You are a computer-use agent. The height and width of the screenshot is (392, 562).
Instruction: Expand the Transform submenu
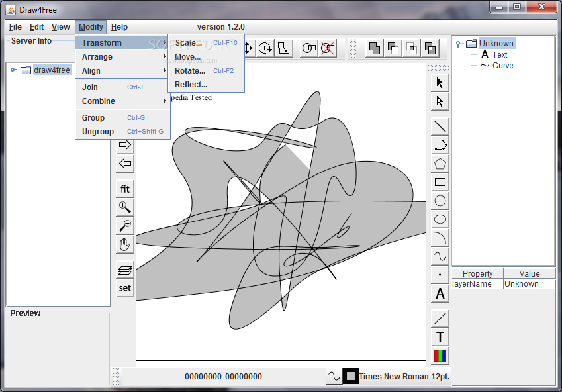coord(122,42)
